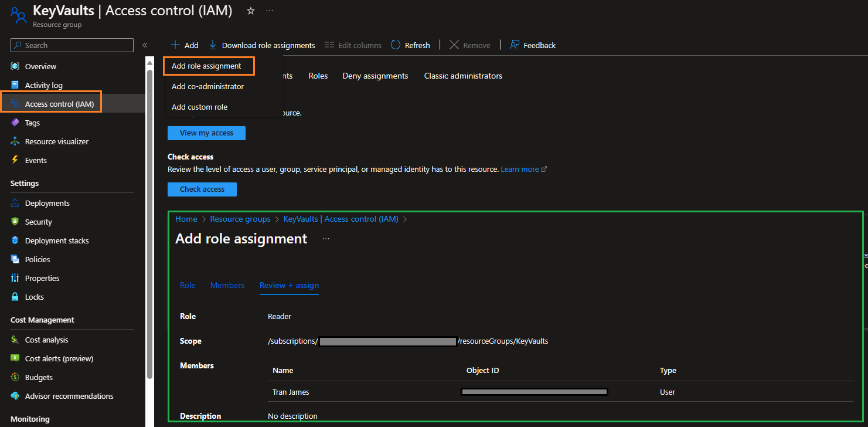Click the Resource visualizer icon
The width and height of the screenshot is (868, 427).
[x=15, y=141]
